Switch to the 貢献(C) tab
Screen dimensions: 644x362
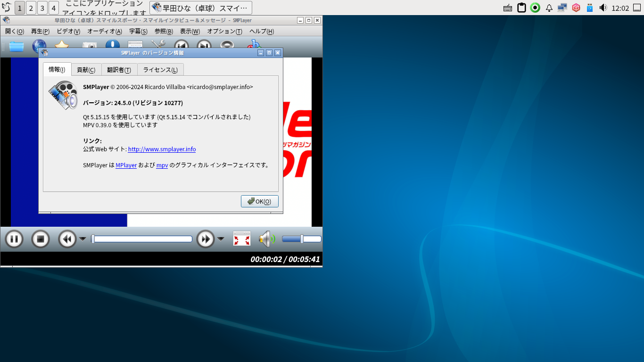86,70
